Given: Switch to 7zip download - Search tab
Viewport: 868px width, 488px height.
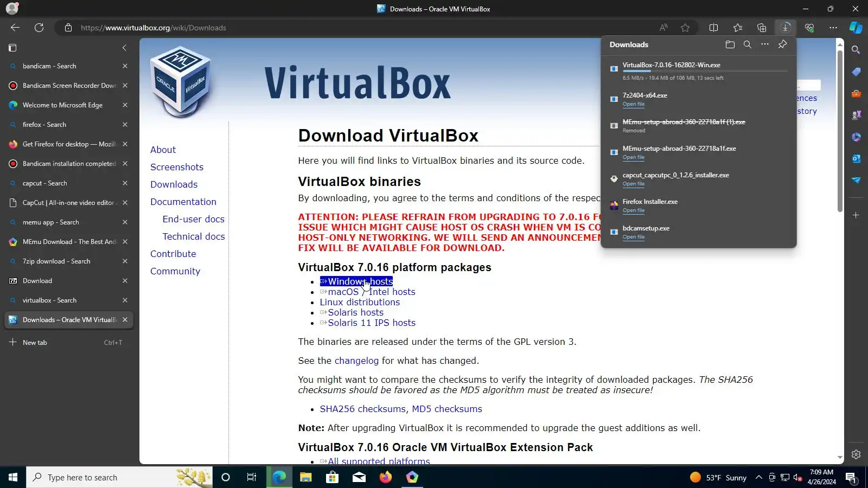Looking at the screenshot, I should pos(68,261).
